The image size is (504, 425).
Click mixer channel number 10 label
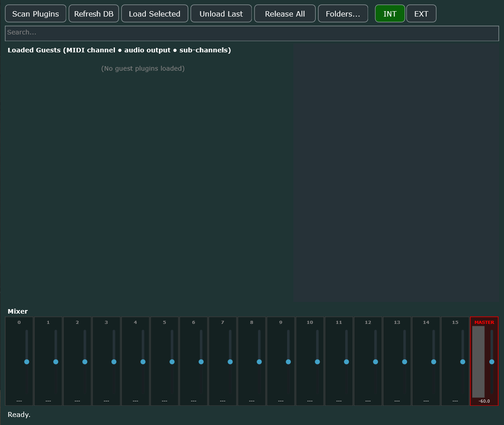[x=310, y=322]
